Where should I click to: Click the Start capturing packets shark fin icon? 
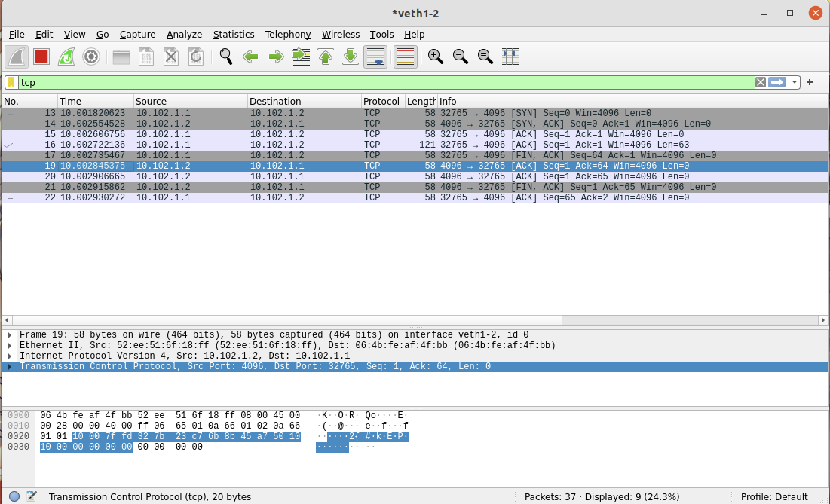[x=17, y=57]
